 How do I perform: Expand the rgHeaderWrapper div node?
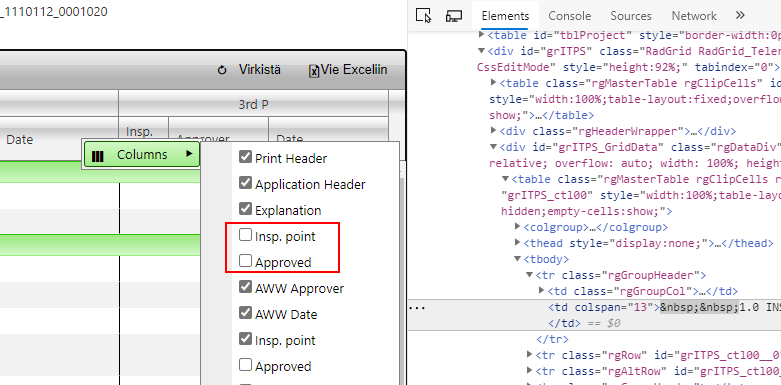tap(494, 130)
